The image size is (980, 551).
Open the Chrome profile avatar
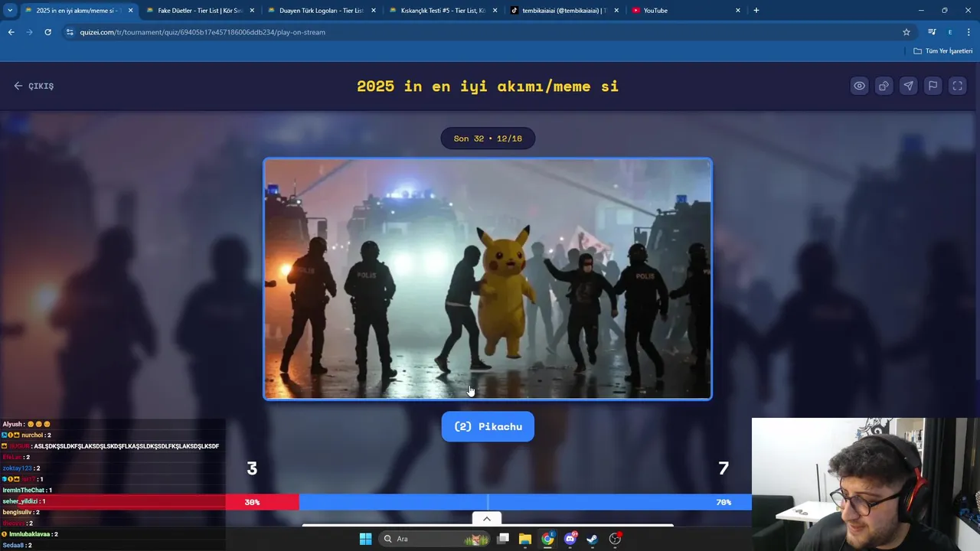click(x=950, y=32)
